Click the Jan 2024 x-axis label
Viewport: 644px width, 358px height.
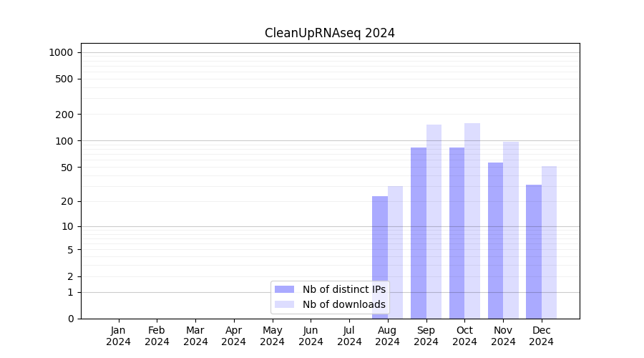point(119,336)
